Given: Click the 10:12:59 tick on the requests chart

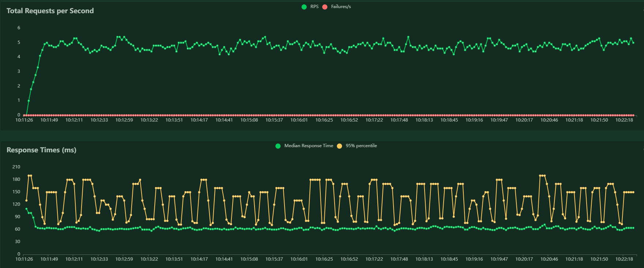Looking at the screenshot, I should coord(124,120).
